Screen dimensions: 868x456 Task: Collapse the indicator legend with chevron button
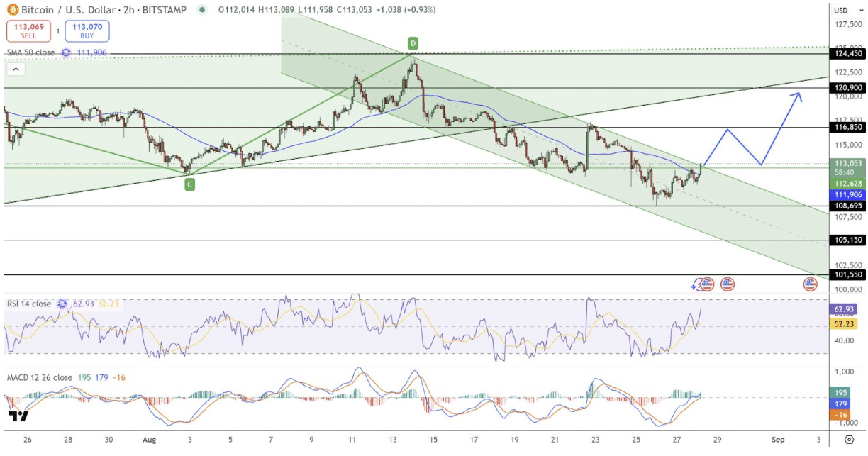click(x=16, y=69)
